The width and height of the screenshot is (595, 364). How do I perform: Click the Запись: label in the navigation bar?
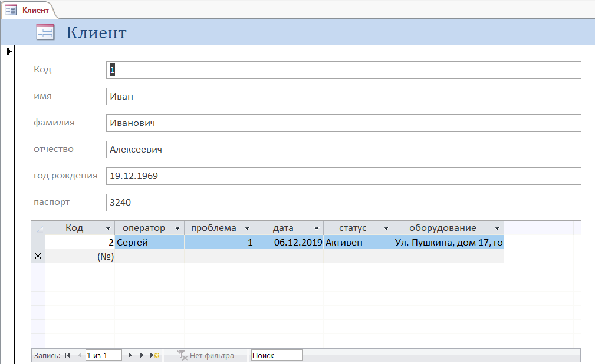[47, 355]
